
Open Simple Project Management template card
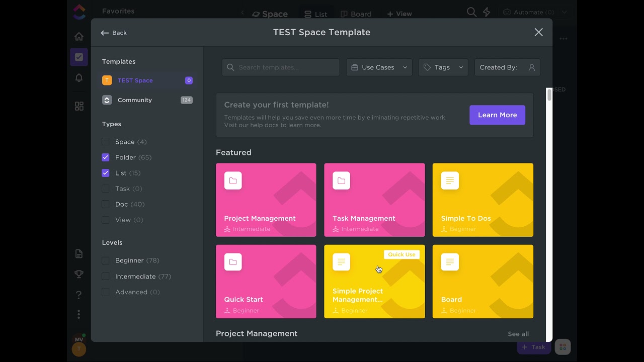374,282
